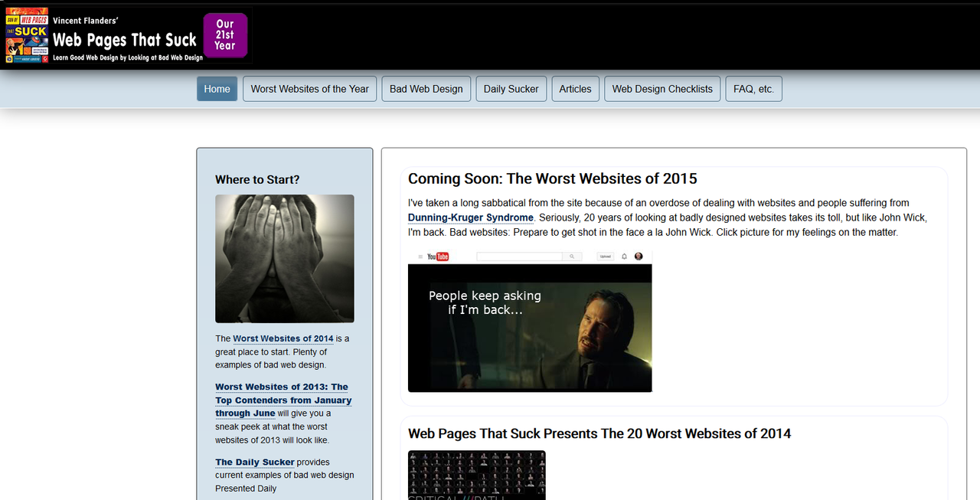Open The Daily Sucker sidebar link
Screen dimensions: 980x500
coord(254,462)
